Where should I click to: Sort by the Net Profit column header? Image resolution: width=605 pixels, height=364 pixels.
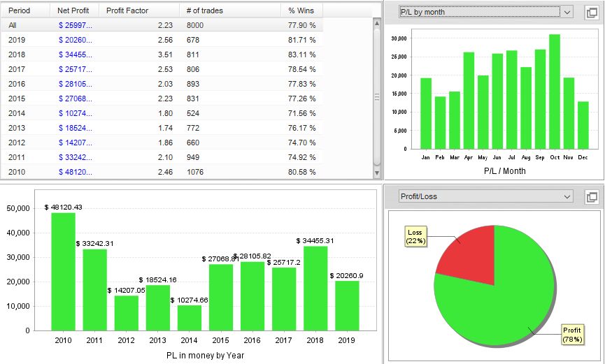[x=74, y=10]
